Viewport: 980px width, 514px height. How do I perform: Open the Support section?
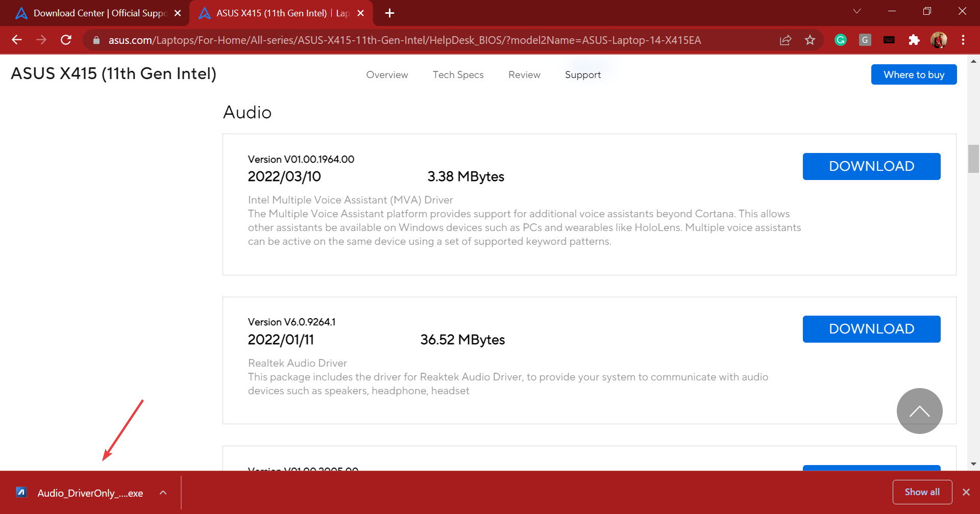(x=583, y=75)
